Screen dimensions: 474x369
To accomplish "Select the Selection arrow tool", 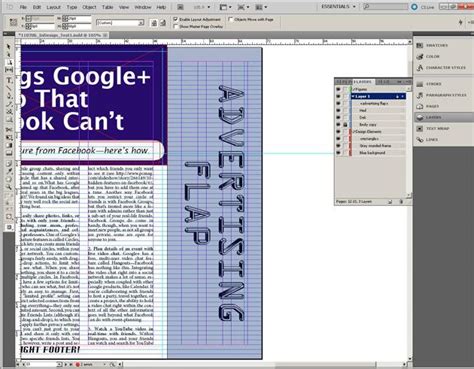I will 9,47.
